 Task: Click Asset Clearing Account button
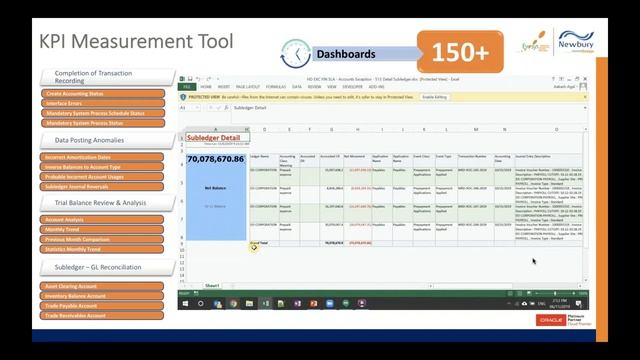pyautogui.click(x=102, y=286)
